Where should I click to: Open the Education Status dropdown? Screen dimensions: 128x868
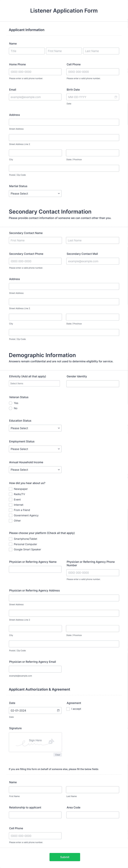(35, 428)
